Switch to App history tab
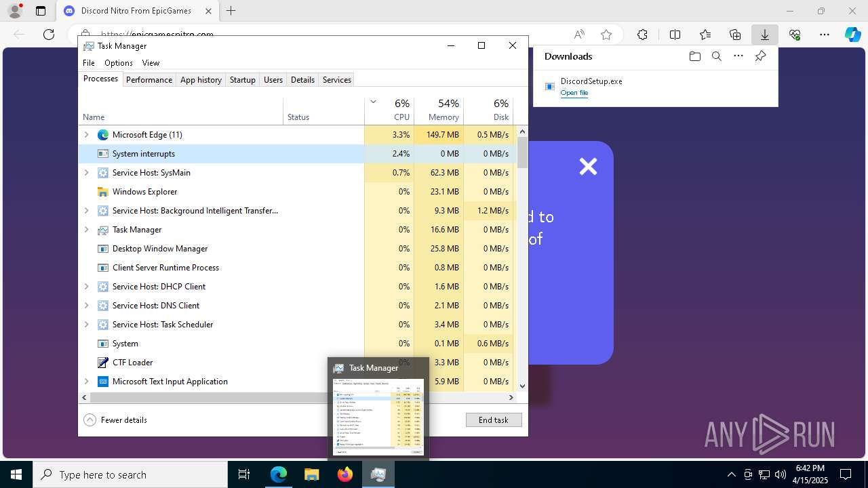Screen dimensions: 868x488 pyautogui.click(x=201, y=80)
